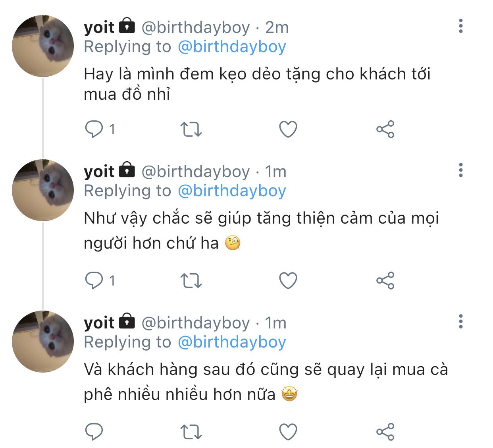Viewport: 493px width, 448px height.
Task: Reply to the tweet about kẹo dẻo
Action: click(x=94, y=129)
